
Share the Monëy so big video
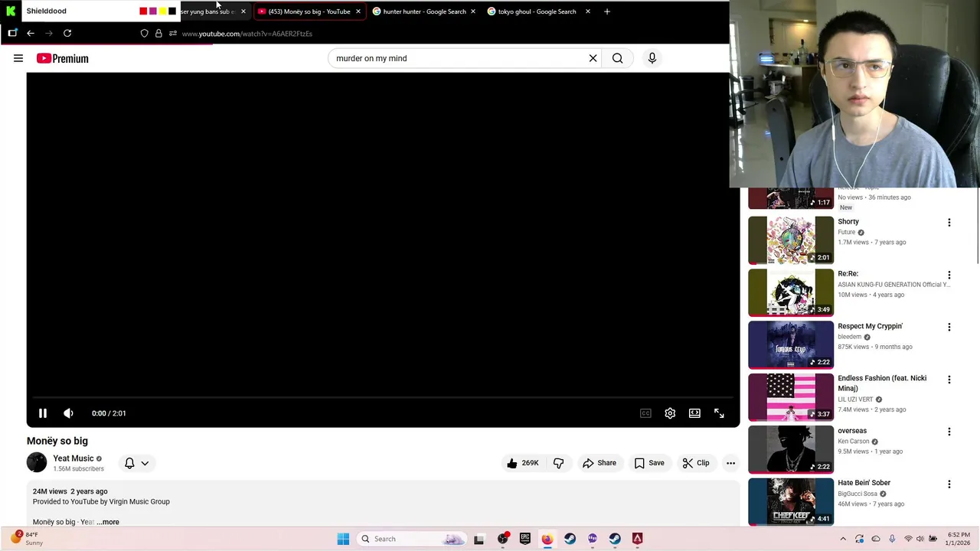click(599, 463)
